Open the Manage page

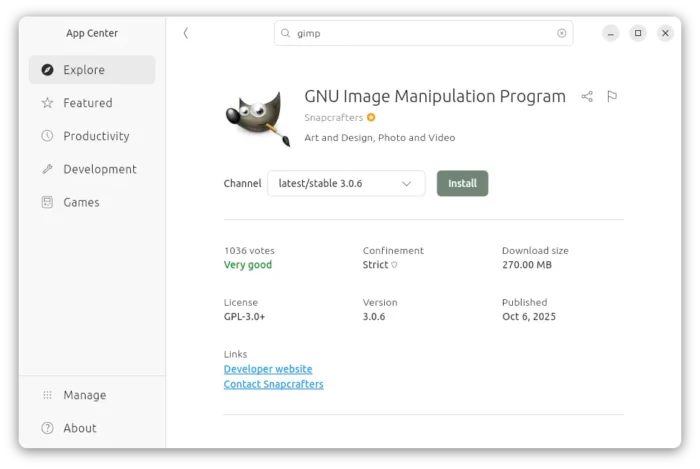tap(84, 395)
